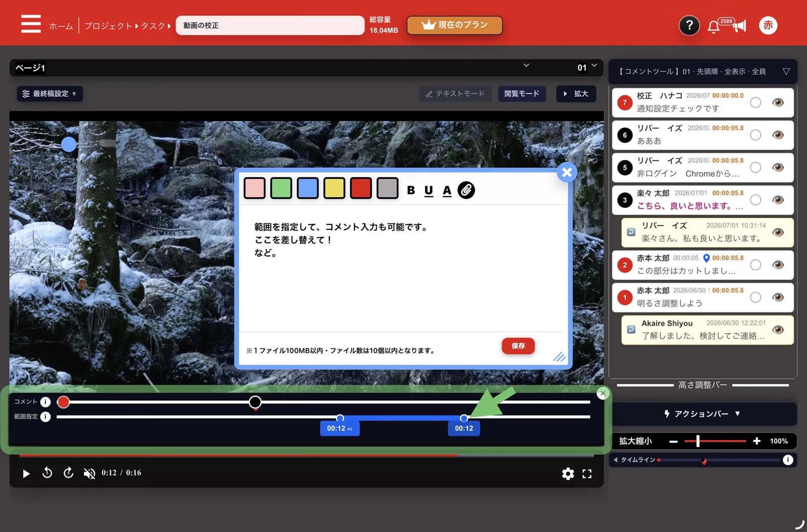Viewport: 807px width, 532px height.
Task: Click the red comment marker on timeline
Action: pos(63,402)
